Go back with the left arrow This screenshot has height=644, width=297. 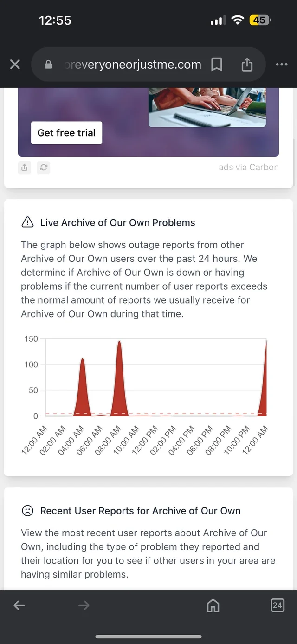[x=19, y=605]
